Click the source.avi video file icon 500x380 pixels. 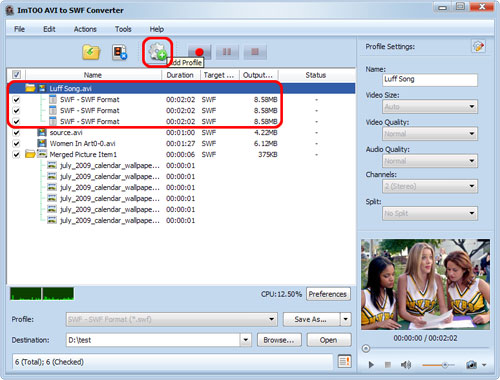click(42, 132)
